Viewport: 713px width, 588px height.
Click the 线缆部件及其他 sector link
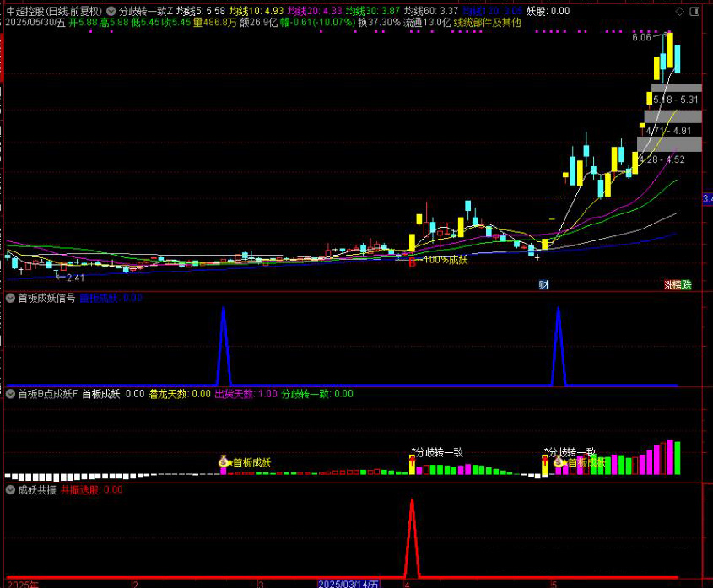[488, 23]
